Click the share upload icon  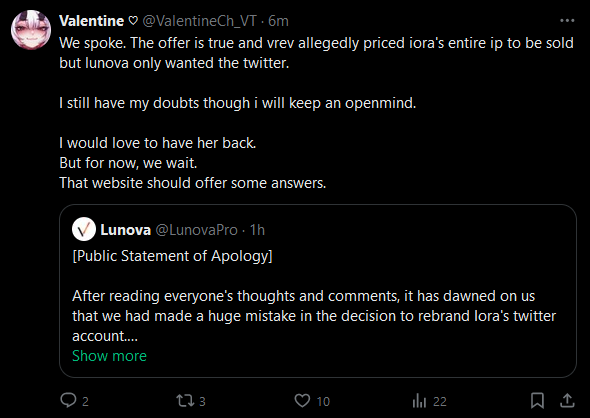[x=567, y=401]
